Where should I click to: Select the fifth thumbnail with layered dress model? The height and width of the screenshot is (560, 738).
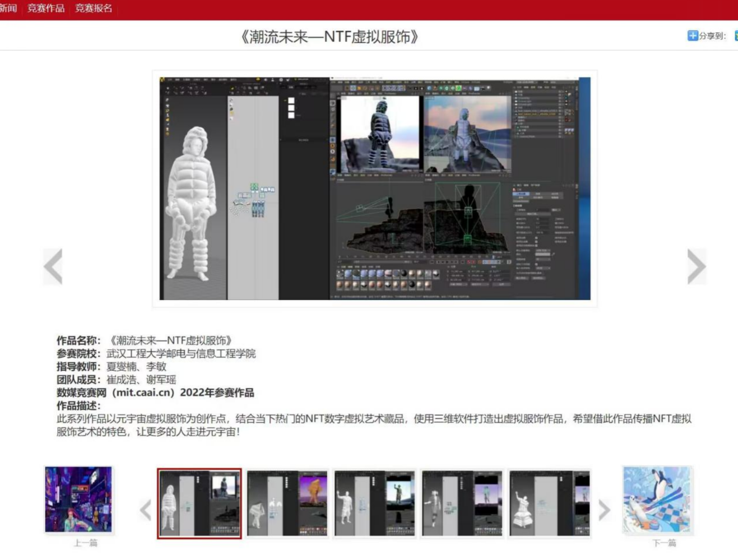click(550, 503)
